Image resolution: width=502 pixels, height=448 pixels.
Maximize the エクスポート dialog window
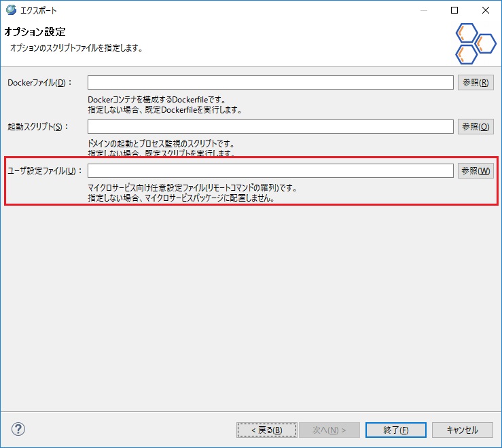(454, 11)
